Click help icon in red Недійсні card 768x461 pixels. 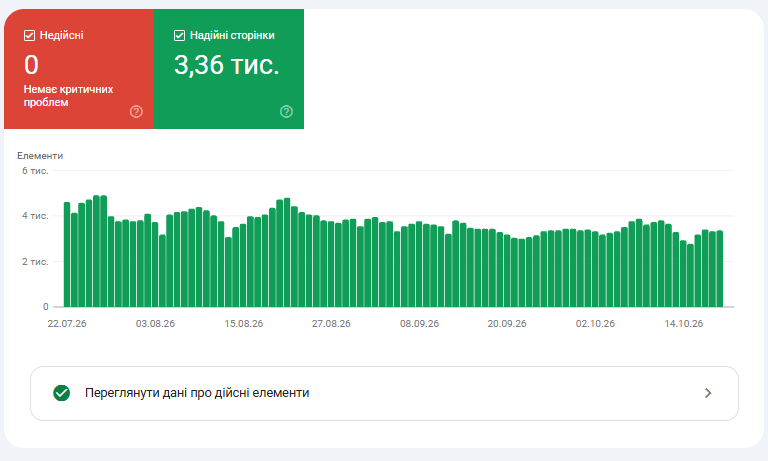point(136,112)
